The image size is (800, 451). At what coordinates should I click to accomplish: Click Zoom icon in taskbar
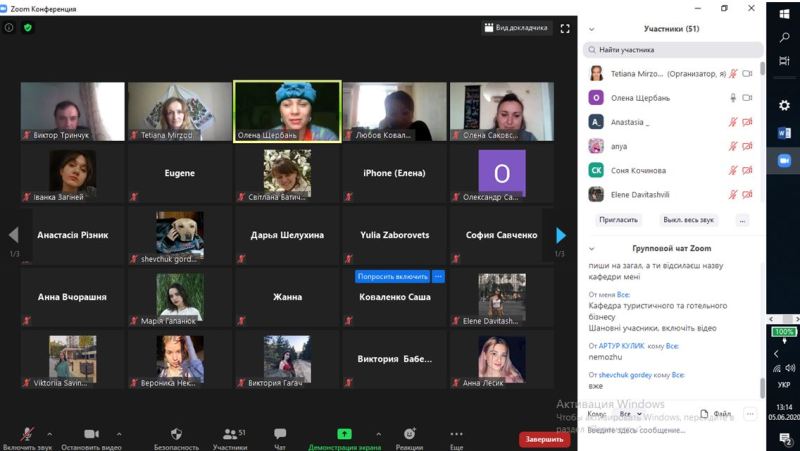click(x=784, y=160)
